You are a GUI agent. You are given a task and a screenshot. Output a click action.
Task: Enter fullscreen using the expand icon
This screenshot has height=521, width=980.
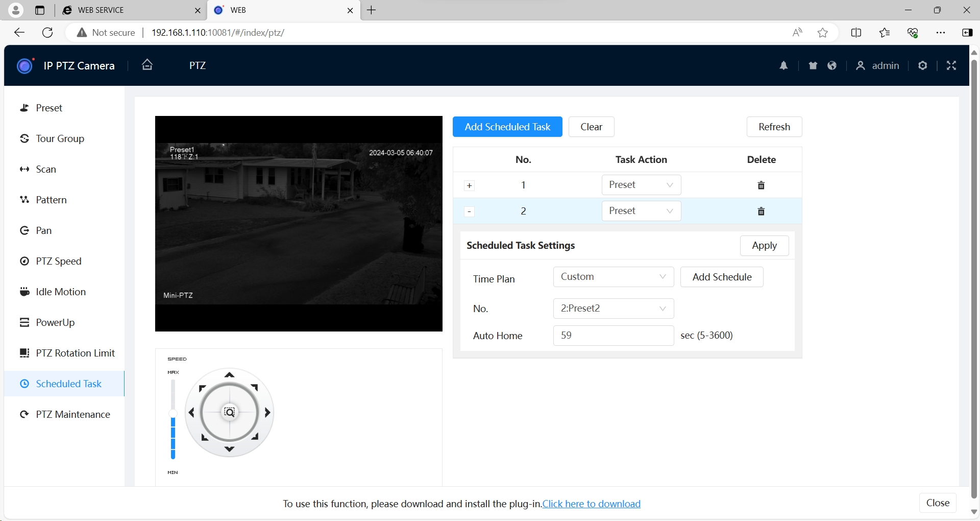pyautogui.click(x=951, y=65)
